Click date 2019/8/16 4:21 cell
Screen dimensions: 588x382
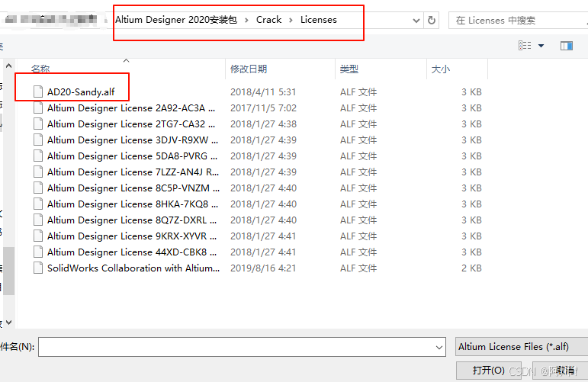point(263,268)
